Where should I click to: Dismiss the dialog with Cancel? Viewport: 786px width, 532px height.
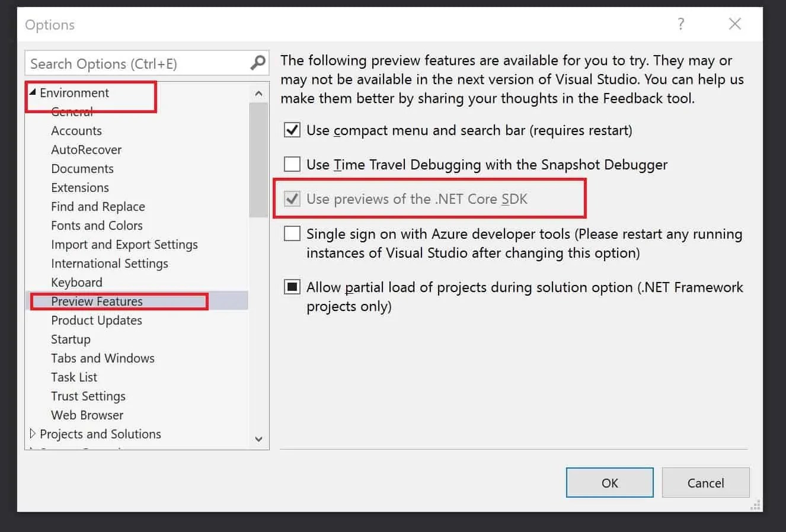705,482
